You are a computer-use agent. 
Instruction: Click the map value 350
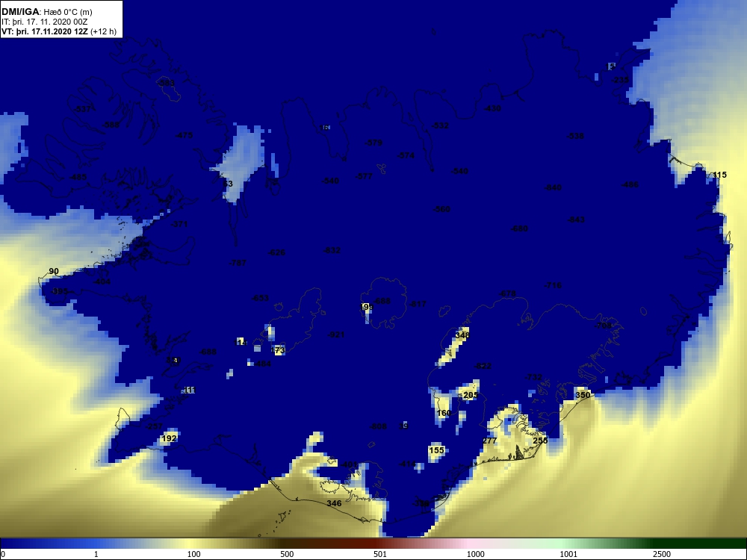coord(583,395)
